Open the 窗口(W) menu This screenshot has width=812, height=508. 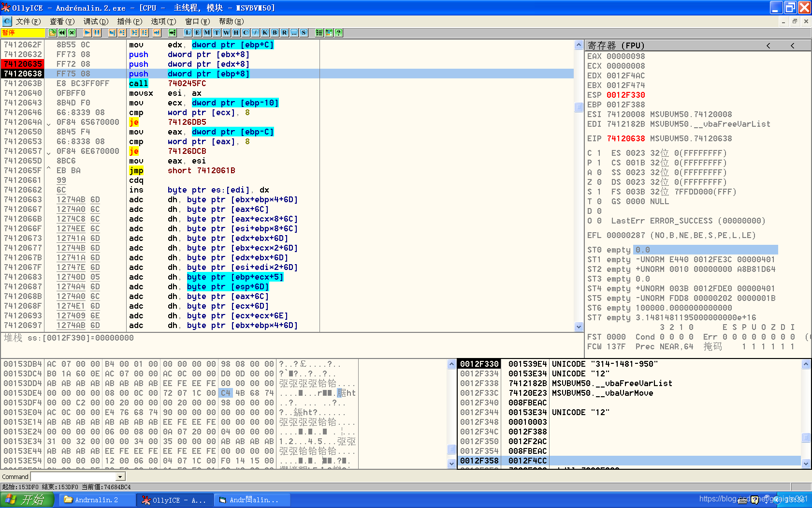(197, 21)
